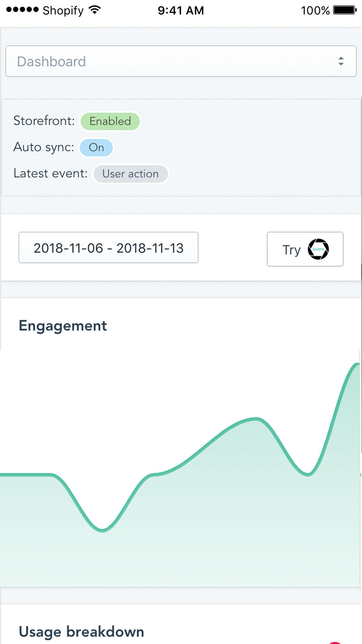Tap the 9:41 AM clock

tap(181, 10)
